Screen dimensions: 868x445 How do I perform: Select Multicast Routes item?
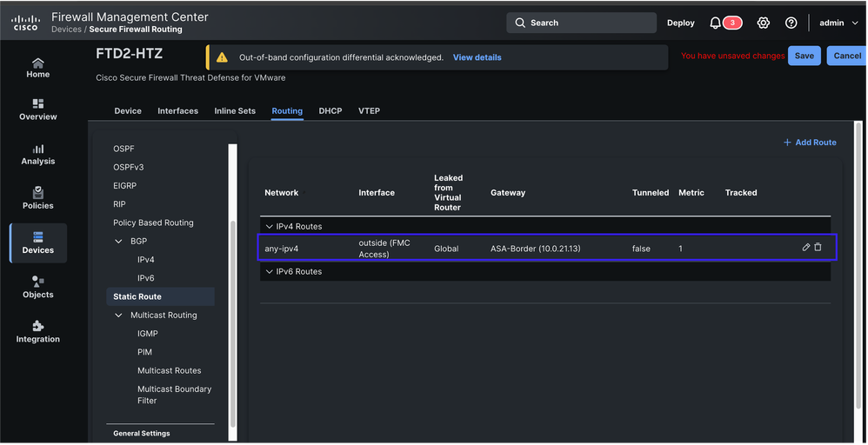(170, 371)
